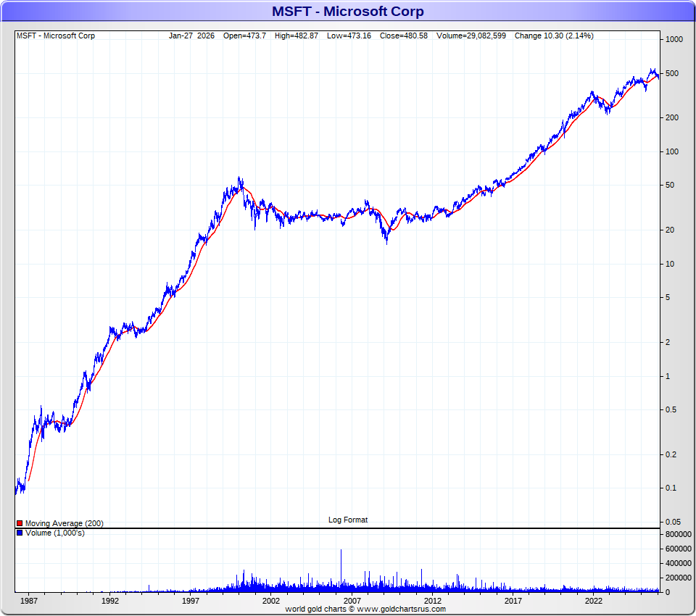Click the chart title banner MSFT - Microsoft Corp
The image size is (696, 616).
(348, 12)
